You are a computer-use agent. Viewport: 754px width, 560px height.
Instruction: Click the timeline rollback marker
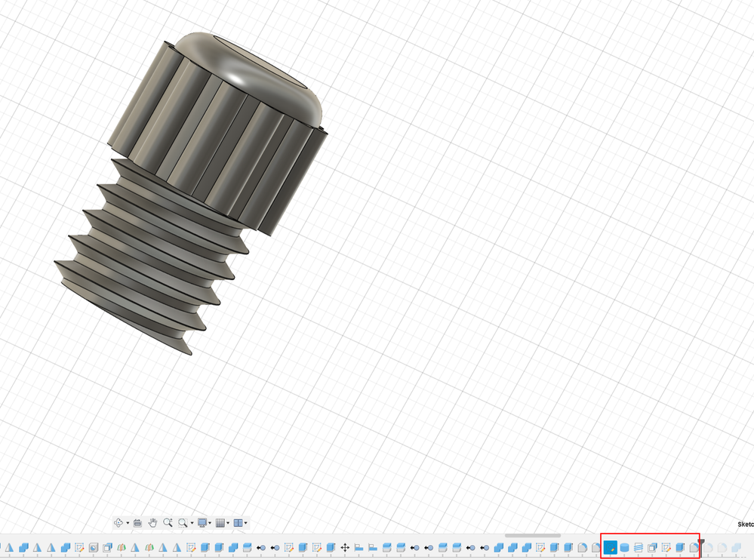point(702,547)
